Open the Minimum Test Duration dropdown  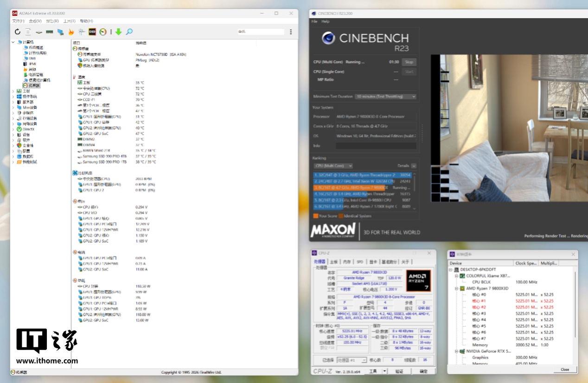coord(386,97)
